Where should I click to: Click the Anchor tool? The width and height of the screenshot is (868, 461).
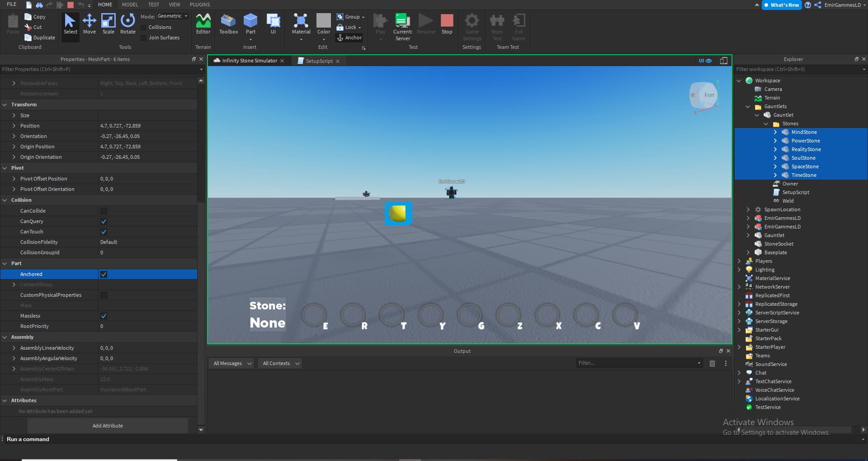click(x=349, y=38)
